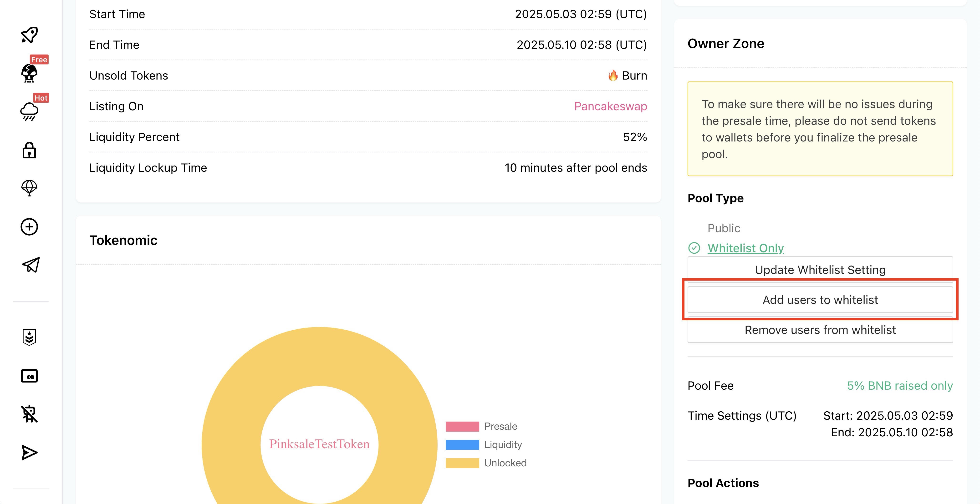Open the crossed-out robot anti-bot icon
This screenshot has height=504, width=980.
click(x=29, y=414)
